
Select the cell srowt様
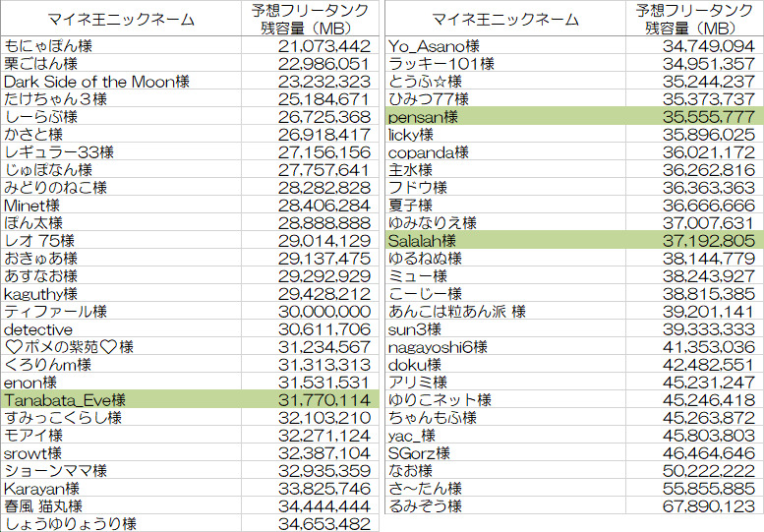coord(121,452)
